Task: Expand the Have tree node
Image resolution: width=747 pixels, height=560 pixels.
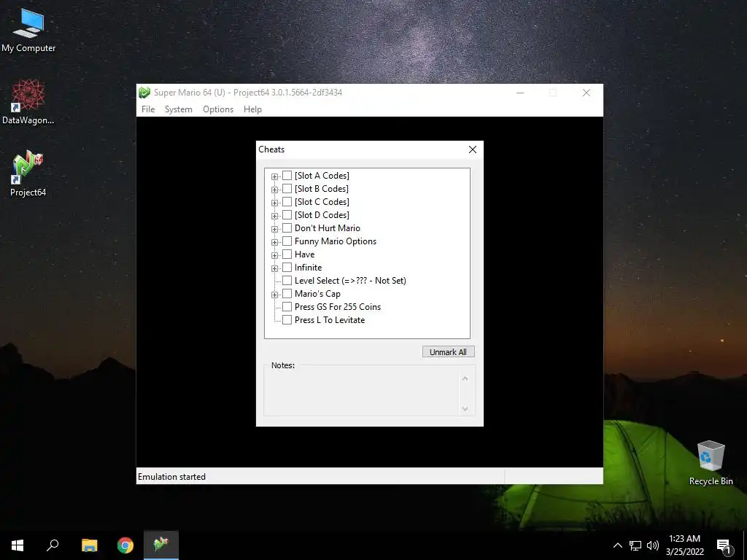Action: 274,255
